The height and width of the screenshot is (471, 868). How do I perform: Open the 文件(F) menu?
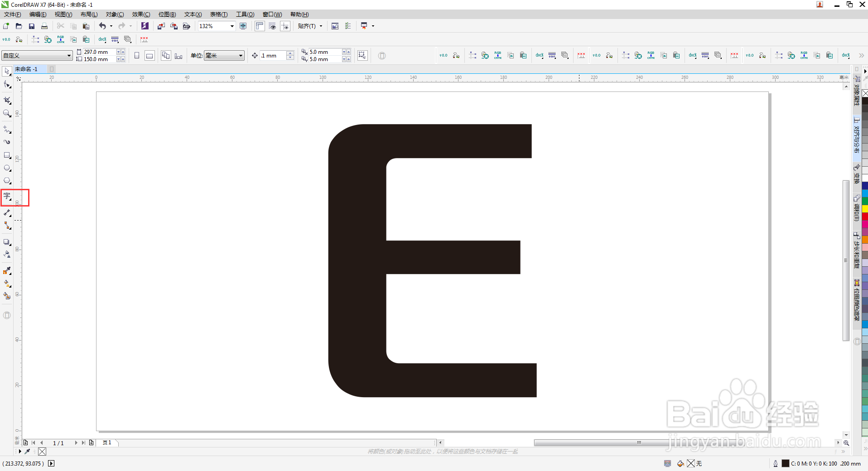(x=13, y=14)
